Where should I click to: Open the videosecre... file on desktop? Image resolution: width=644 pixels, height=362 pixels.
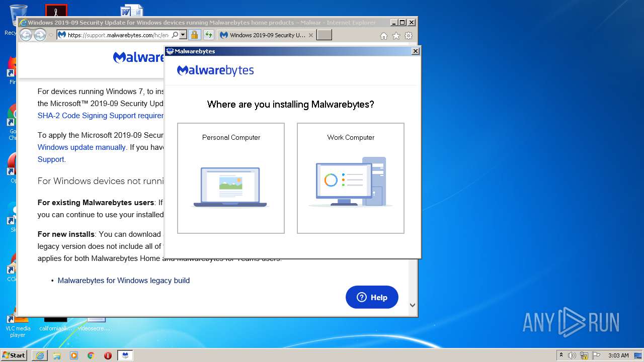tap(94, 324)
